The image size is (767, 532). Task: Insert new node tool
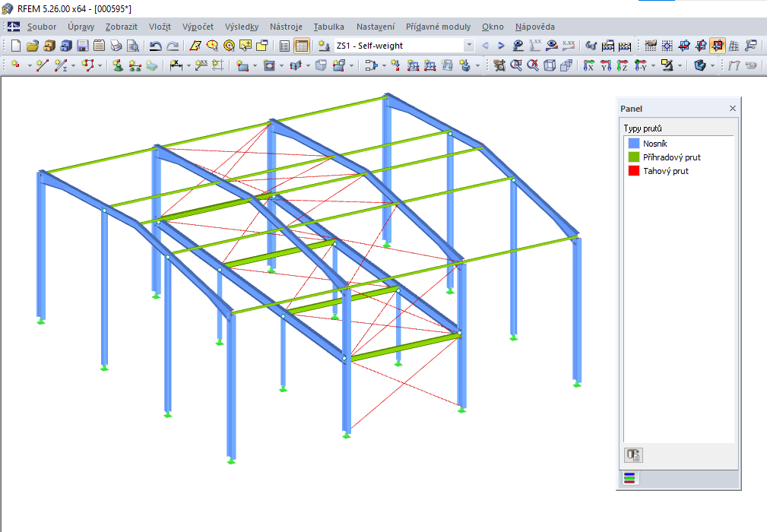[x=16, y=65]
